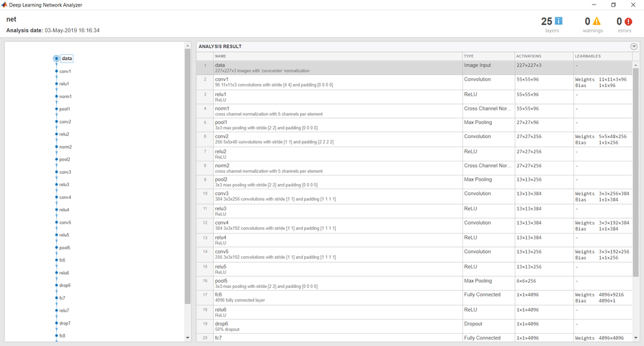This screenshot has width=644, height=346.
Task: Click the red errors icon
Action: tap(629, 21)
